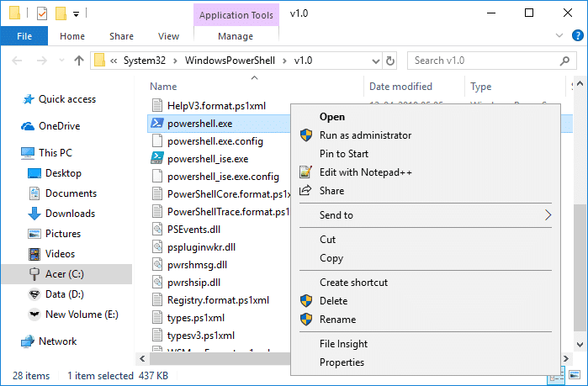Click the System32 breadcrumb segment

pyautogui.click(x=145, y=61)
